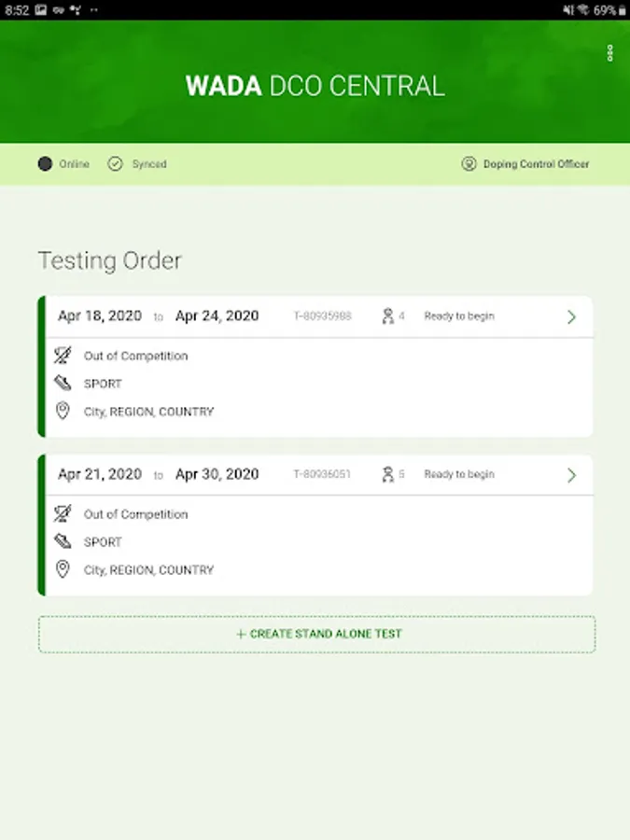Tap athlete count icon in order T-80935988
Viewport: 630px width, 840px height.
click(x=388, y=316)
